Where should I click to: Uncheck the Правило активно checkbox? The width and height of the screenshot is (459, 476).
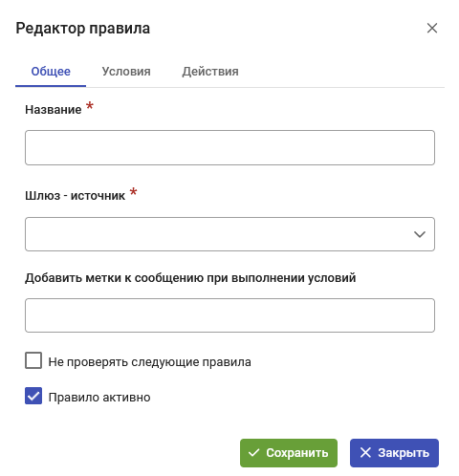33,396
